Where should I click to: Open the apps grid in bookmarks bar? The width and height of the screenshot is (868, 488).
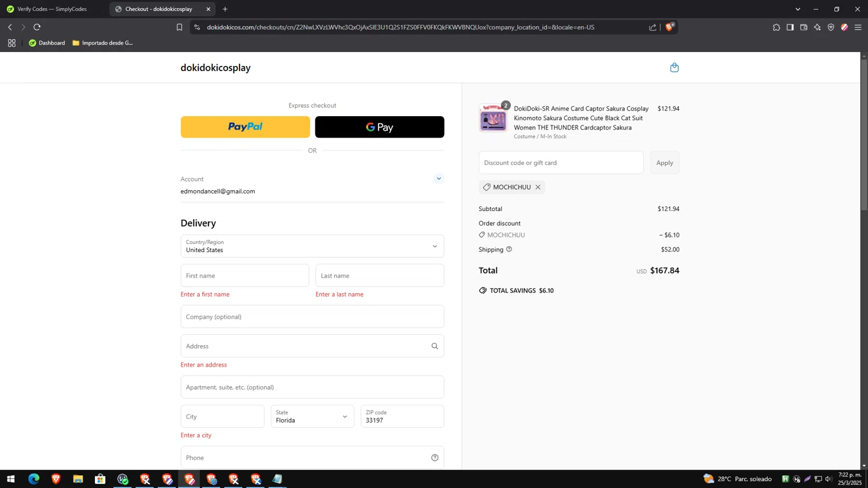click(x=12, y=43)
